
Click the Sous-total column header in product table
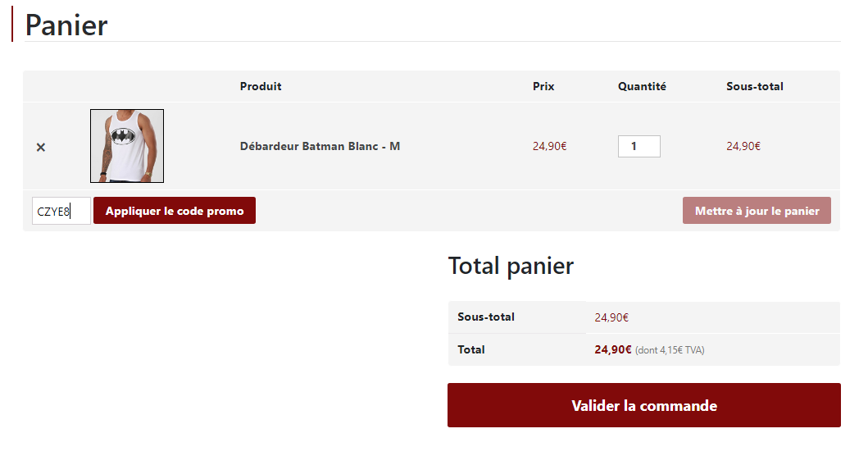tap(754, 86)
